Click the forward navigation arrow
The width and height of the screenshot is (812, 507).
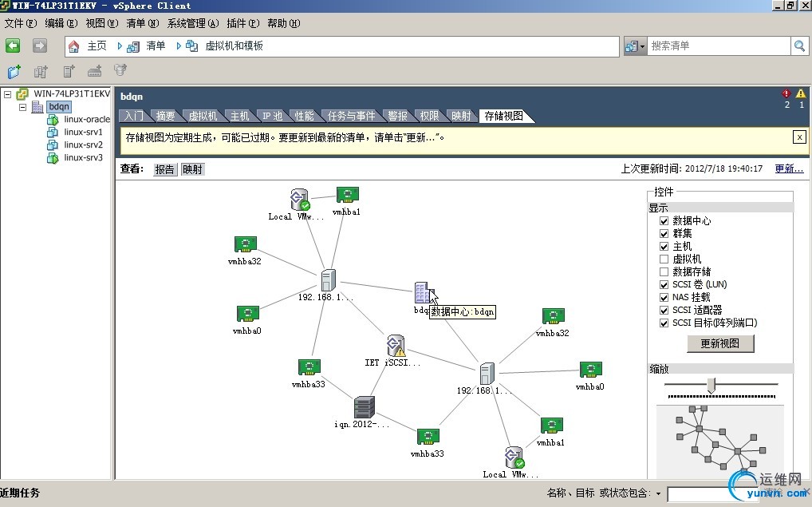pyautogui.click(x=40, y=46)
